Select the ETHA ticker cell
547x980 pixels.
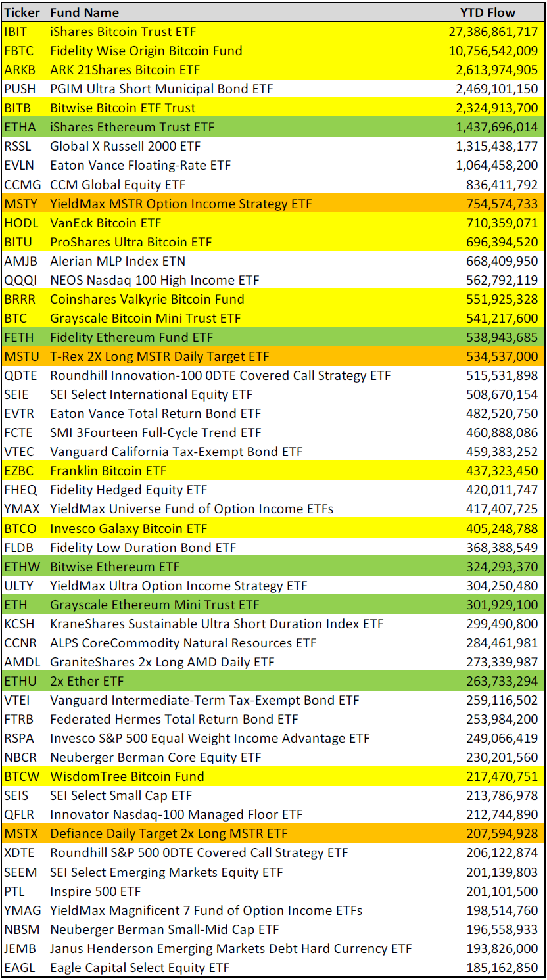coord(18,127)
